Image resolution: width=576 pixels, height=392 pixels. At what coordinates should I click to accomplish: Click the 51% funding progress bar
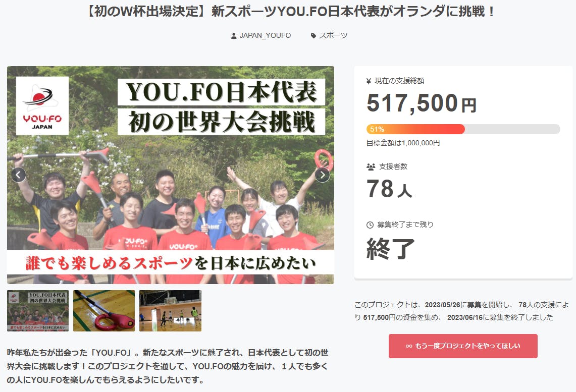click(463, 129)
